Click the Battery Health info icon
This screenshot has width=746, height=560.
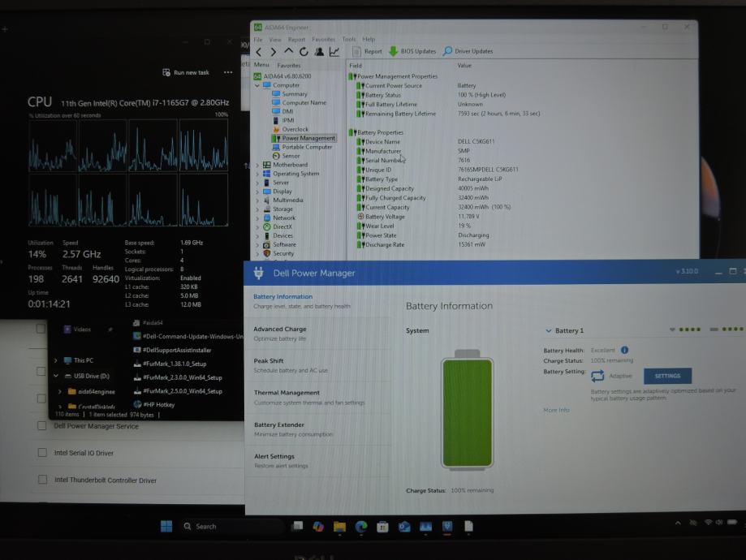coord(625,350)
